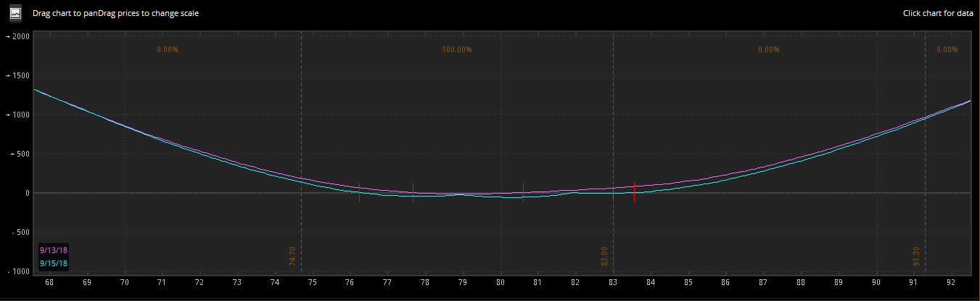Click price 75 on the horizontal axis
Viewport: 980px width, 301px height.
click(x=313, y=283)
